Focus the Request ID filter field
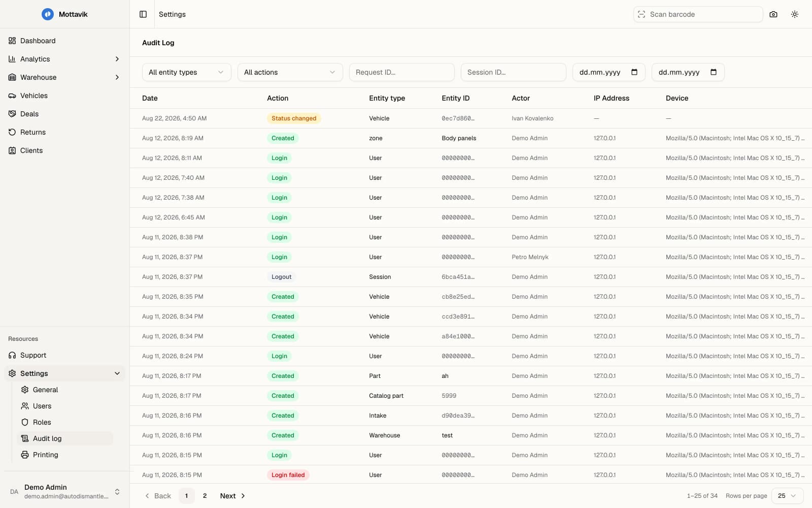This screenshot has height=508, width=812. 402,72
